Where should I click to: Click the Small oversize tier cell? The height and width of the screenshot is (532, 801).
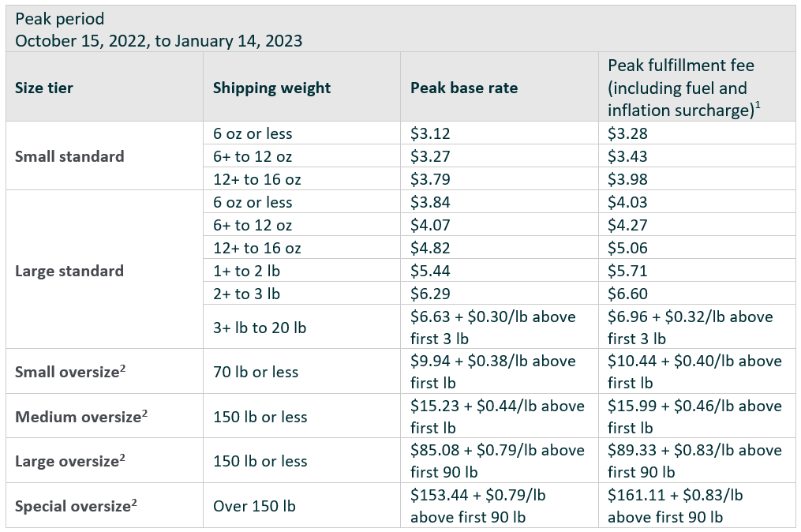point(104,372)
